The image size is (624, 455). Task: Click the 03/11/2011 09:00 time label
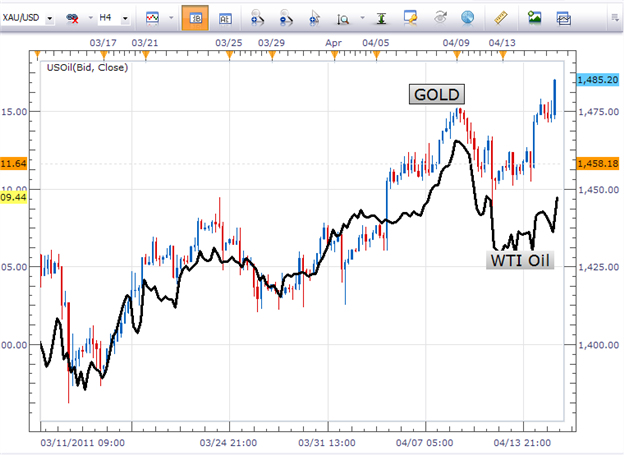83,443
